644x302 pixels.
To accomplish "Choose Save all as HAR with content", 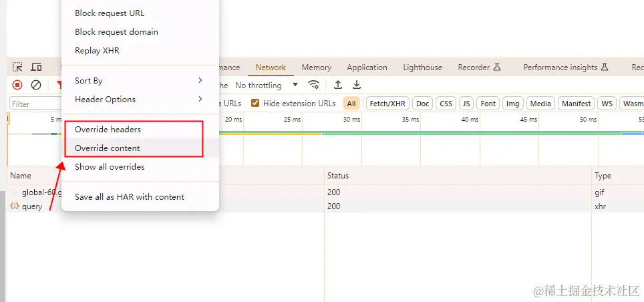I will point(140,197).
